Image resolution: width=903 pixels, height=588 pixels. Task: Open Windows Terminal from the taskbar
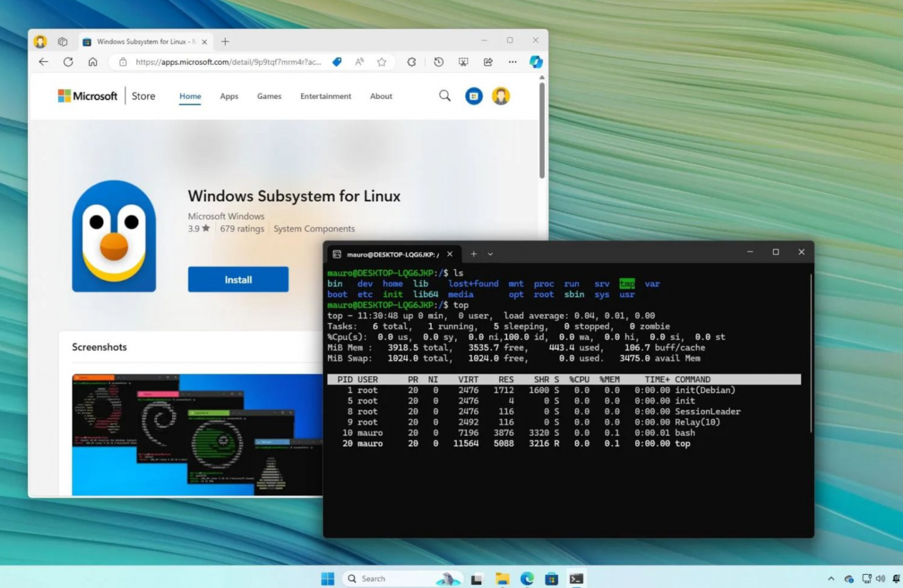(577, 579)
